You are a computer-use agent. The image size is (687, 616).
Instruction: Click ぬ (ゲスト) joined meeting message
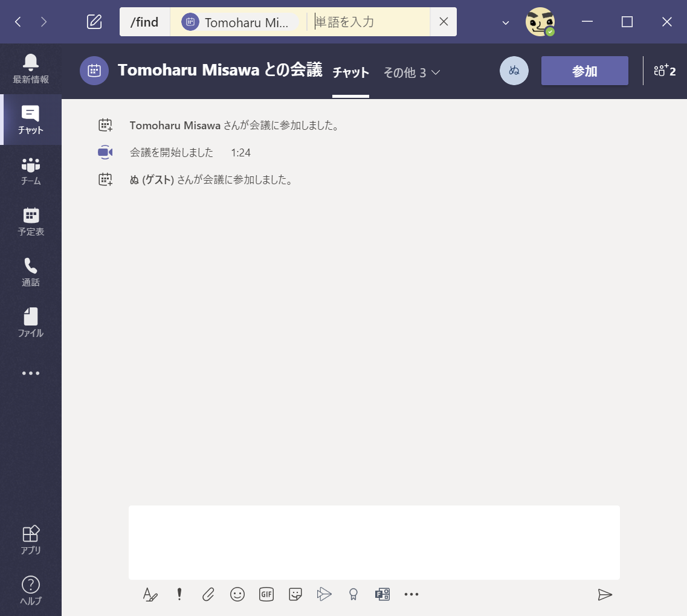tap(211, 179)
